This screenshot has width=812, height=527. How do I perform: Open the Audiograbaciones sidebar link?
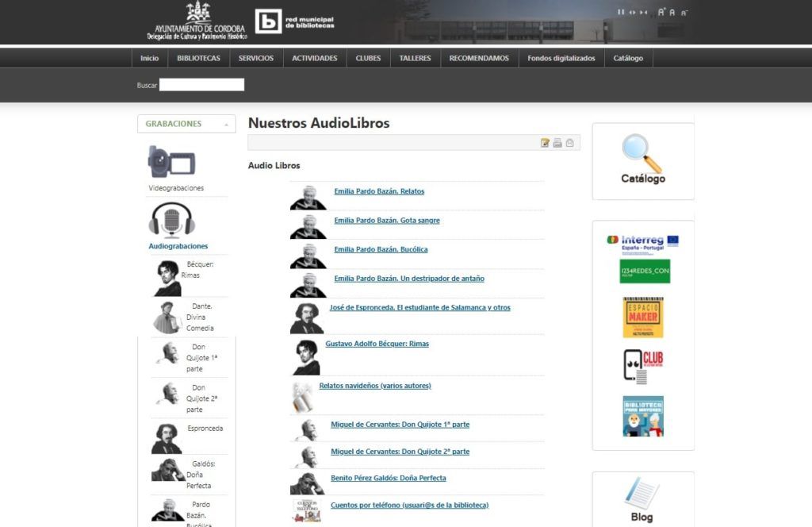tap(178, 246)
